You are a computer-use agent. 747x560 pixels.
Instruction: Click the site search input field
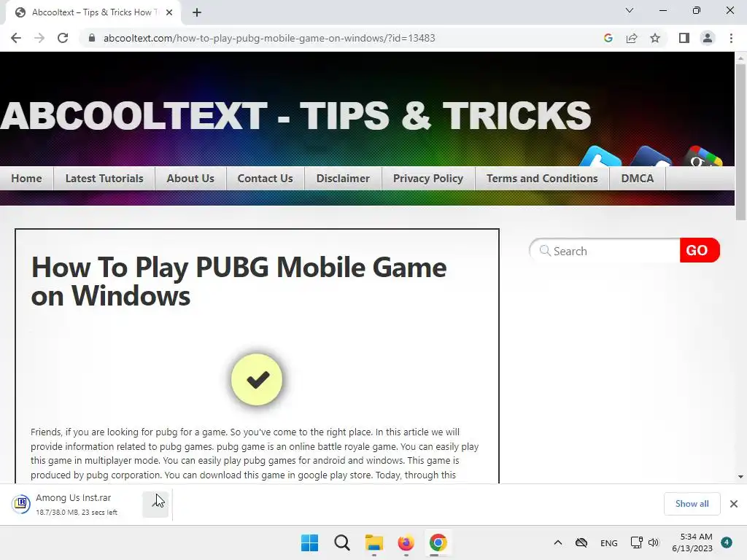coord(605,251)
